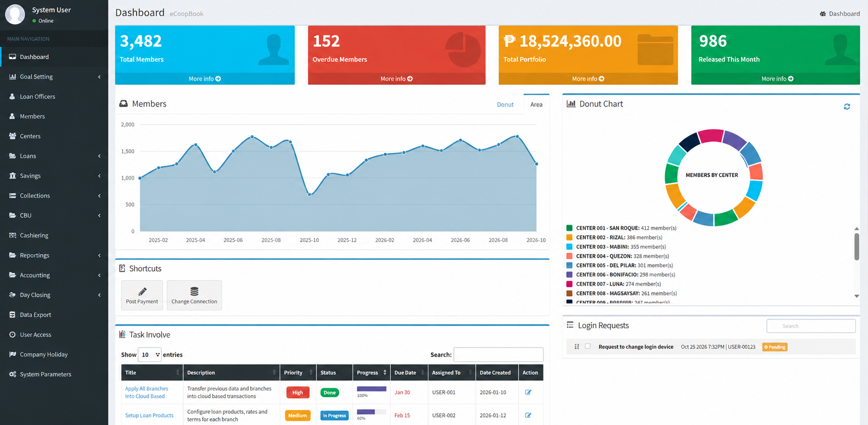Click purple swatch for CENTER 006 - BONIFACIO
The height and width of the screenshot is (425, 868).
click(570, 274)
